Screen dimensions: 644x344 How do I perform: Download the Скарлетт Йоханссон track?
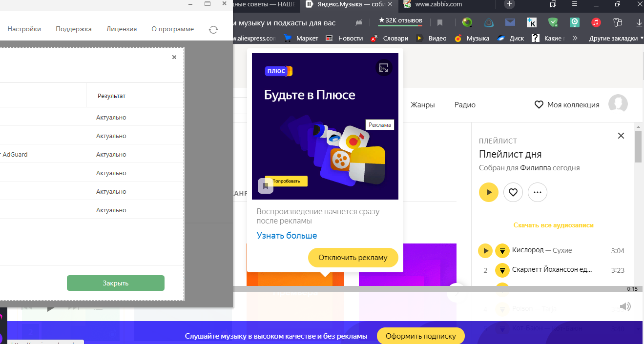point(502,270)
